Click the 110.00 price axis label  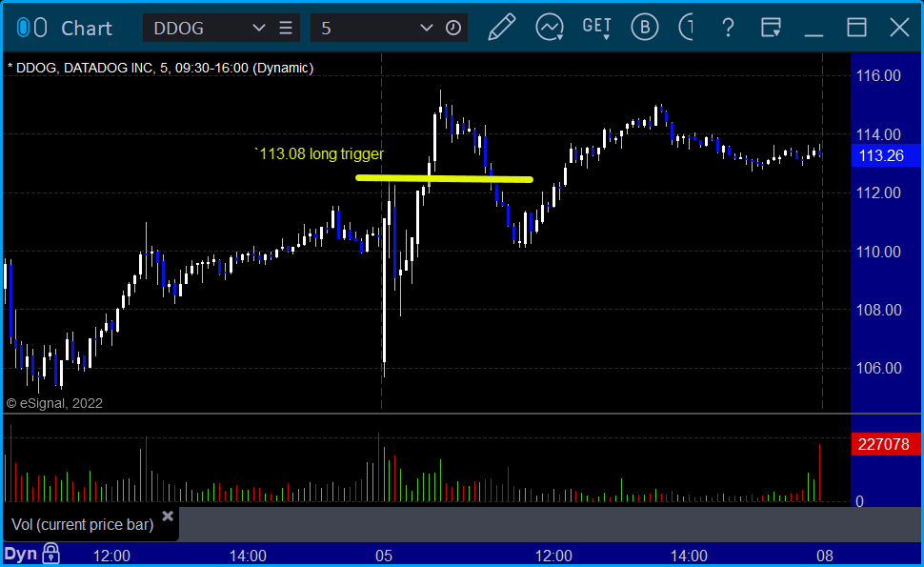point(878,252)
